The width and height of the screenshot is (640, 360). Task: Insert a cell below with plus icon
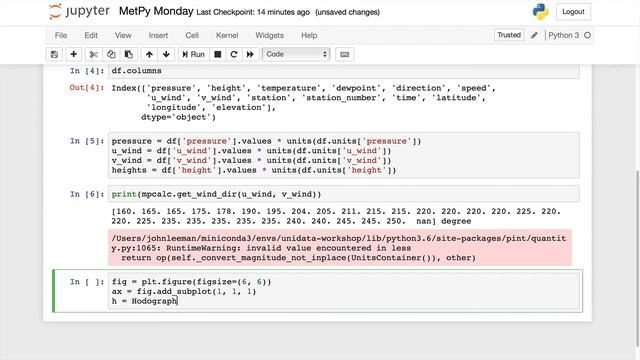point(73,54)
